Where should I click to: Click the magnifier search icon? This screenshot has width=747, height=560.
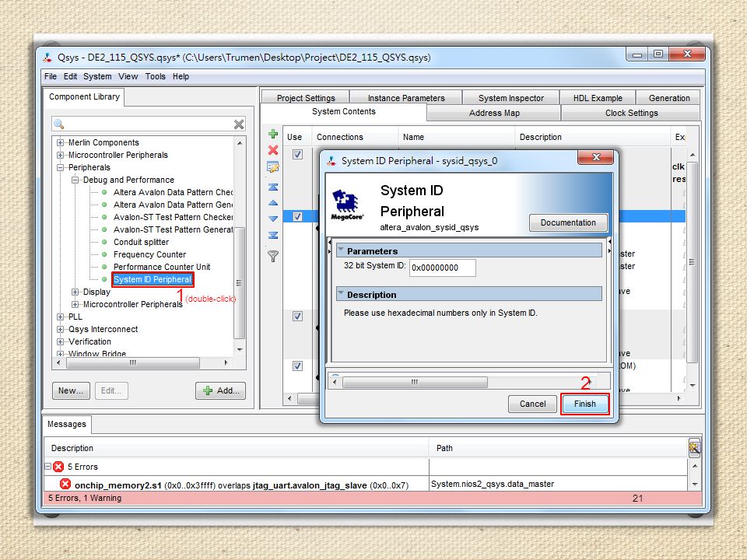tap(59, 124)
